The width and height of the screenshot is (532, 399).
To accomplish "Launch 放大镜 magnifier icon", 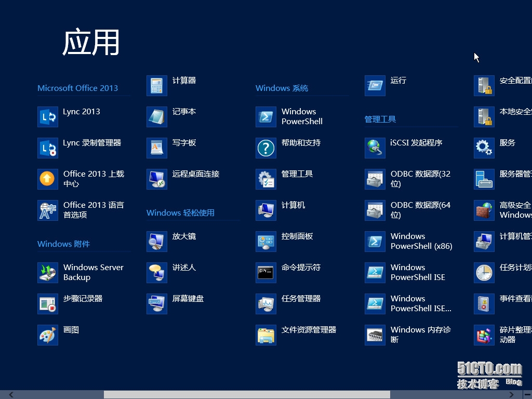I will [157, 242].
